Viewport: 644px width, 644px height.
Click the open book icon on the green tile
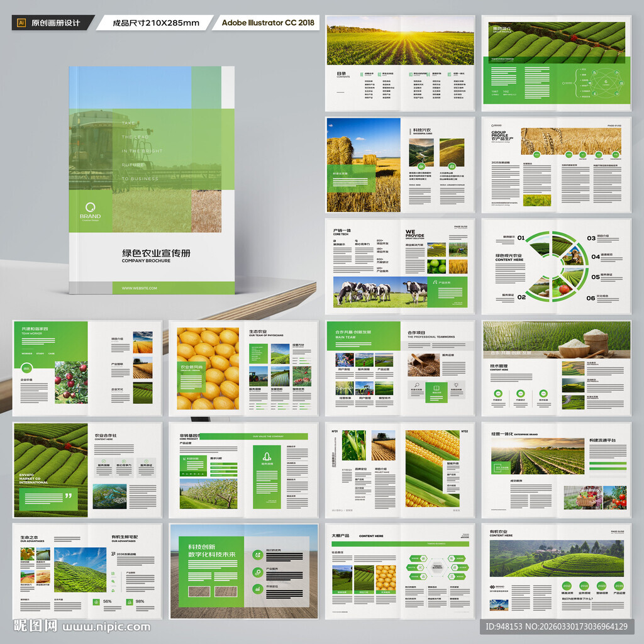(436, 387)
